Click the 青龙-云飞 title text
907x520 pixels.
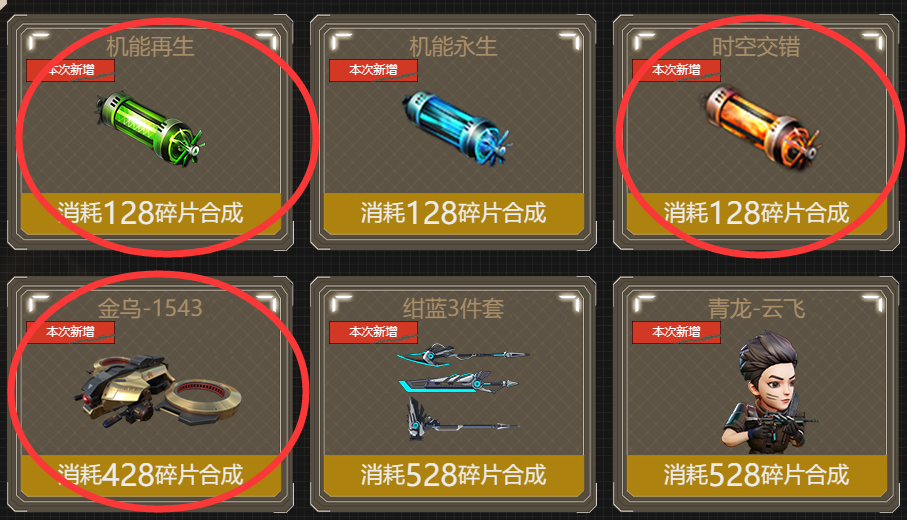(x=757, y=308)
